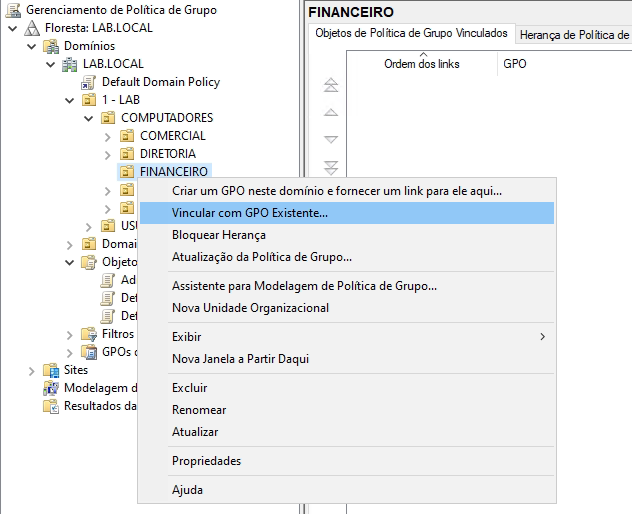Image resolution: width=632 pixels, height=514 pixels.
Task: Click the move link down arrow
Action: point(331,140)
